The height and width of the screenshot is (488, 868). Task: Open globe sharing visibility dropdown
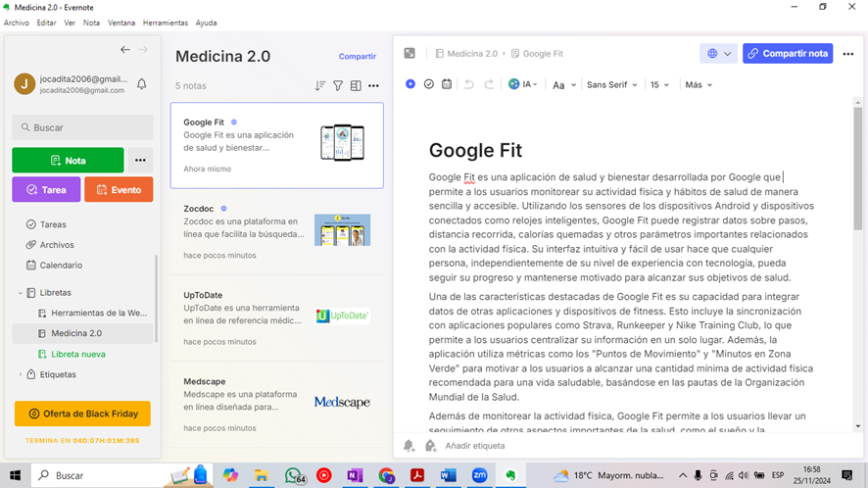(x=718, y=54)
